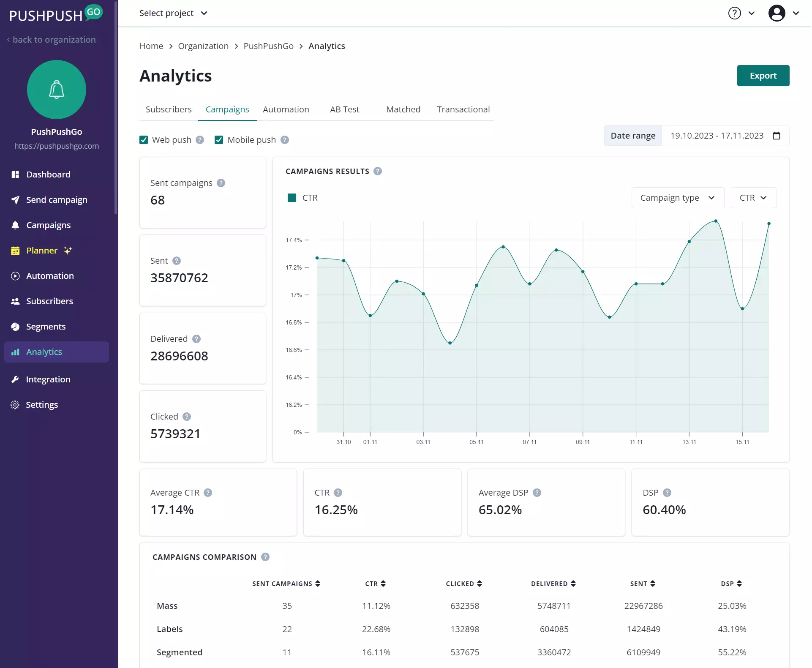Click the Segmented row name
The image size is (812, 668).
(180, 652)
